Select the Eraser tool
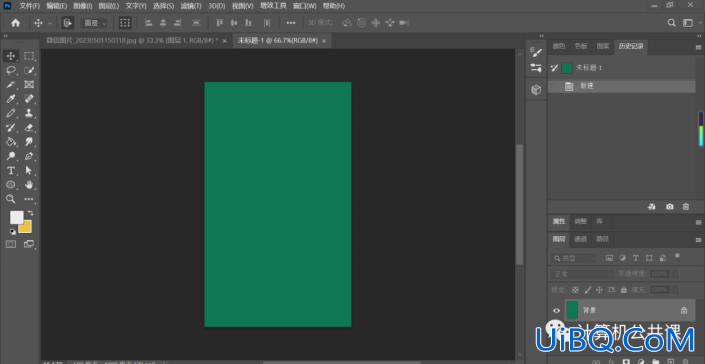705x364 pixels. [x=29, y=128]
